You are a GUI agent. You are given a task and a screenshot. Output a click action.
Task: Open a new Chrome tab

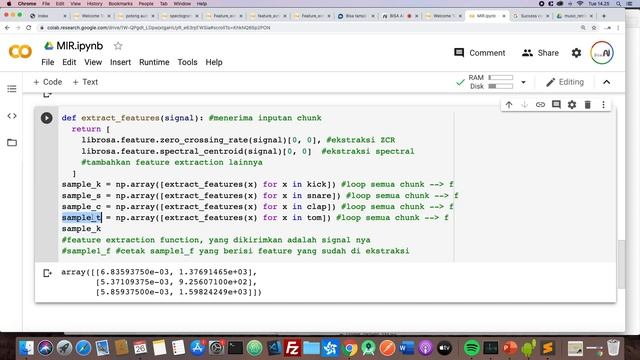(x=604, y=16)
